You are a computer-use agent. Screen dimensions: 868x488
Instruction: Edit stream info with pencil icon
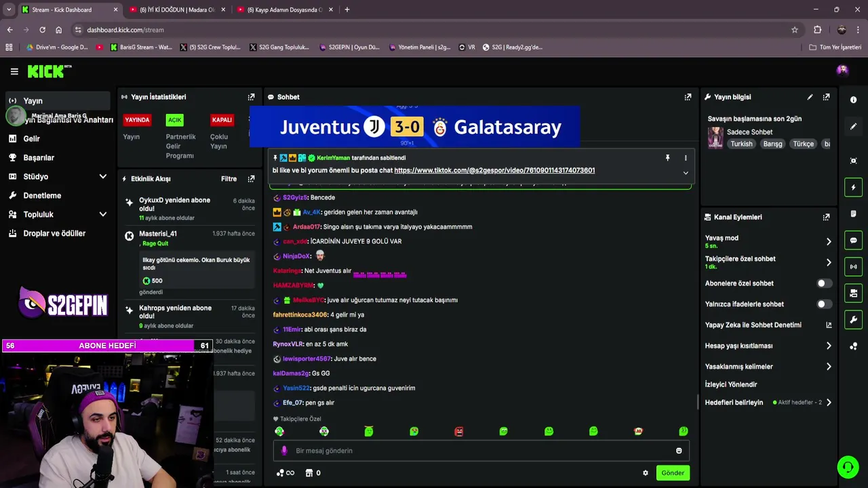click(x=810, y=97)
